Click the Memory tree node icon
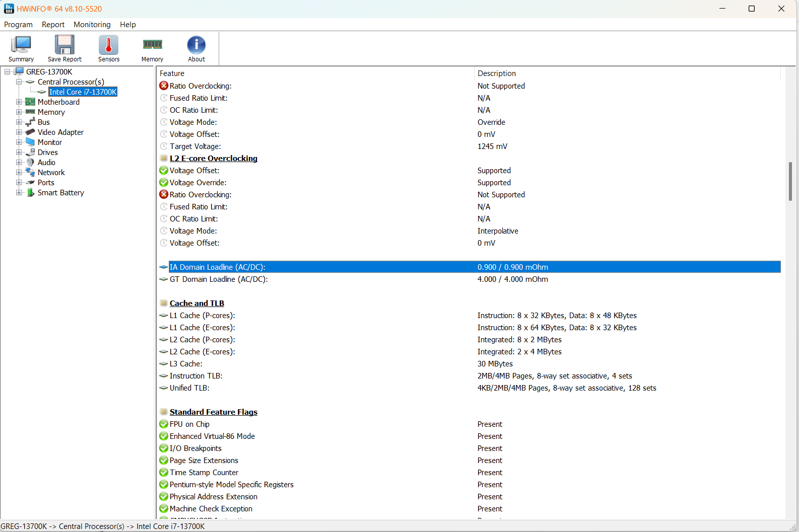 (x=30, y=112)
